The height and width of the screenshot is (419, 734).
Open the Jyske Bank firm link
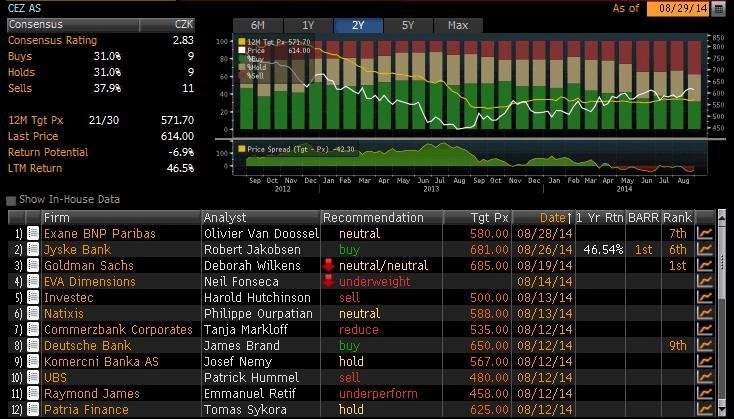click(78, 249)
